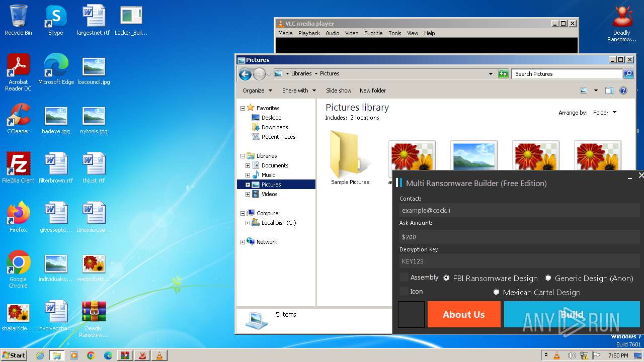Screen dimensions: 644x362
Task: Show the preview pane in Explorer
Action: coord(609,90)
